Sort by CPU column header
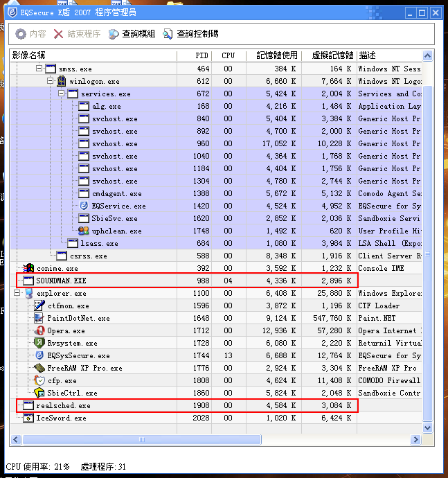The height and width of the screenshot is (478, 448). tap(229, 55)
